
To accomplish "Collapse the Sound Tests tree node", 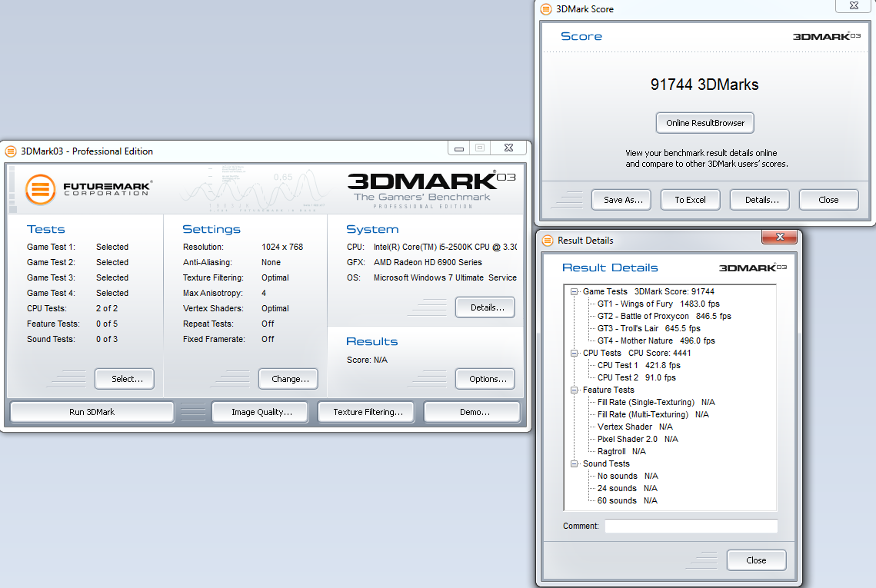I will pos(575,463).
